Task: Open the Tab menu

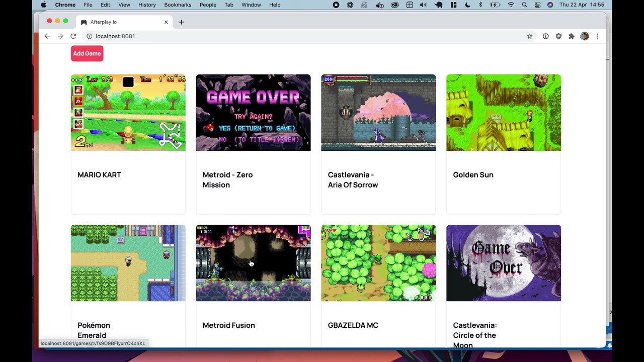Action: click(229, 5)
